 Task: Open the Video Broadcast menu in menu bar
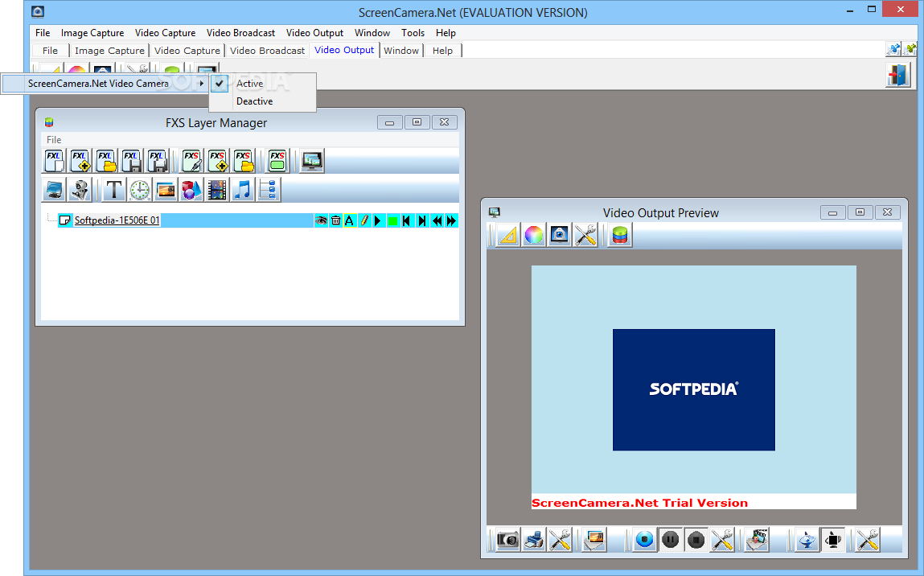coord(240,33)
